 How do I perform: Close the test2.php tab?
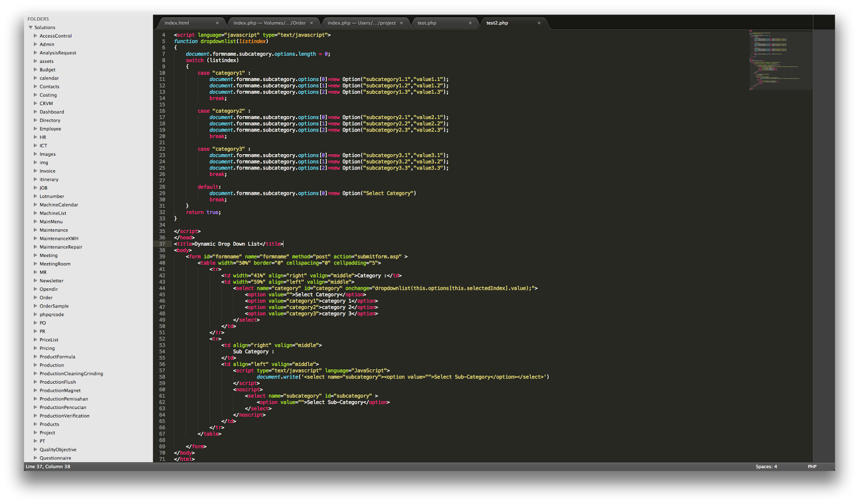point(539,23)
